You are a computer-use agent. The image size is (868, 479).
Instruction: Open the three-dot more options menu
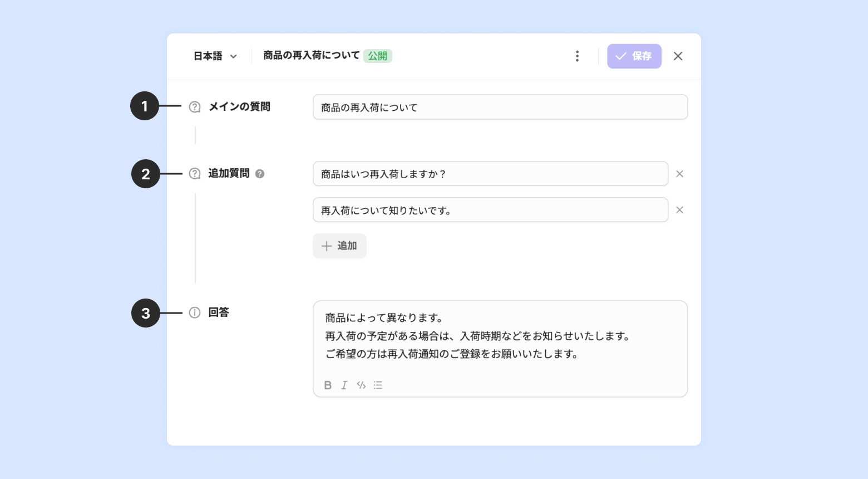pos(577,56)
